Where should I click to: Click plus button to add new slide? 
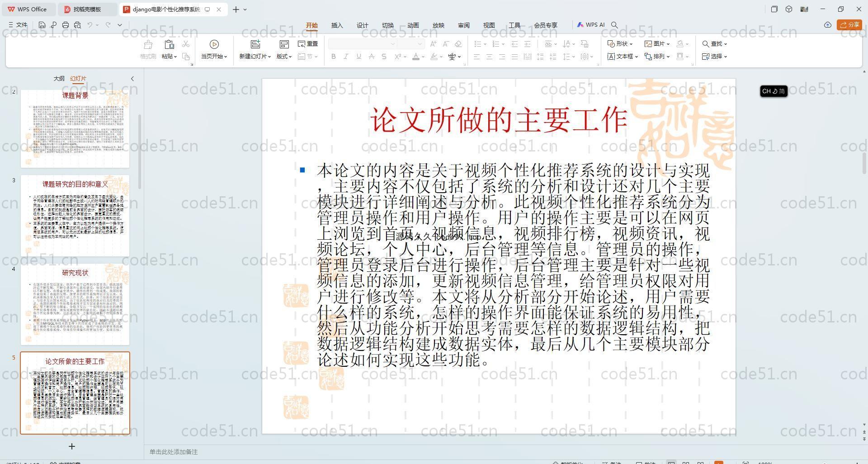[x=71, y=446]
